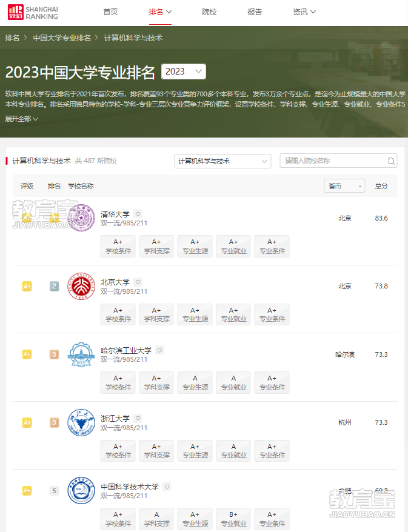This screenshot has width=408, height=532.
Task: Open the 排名 rankings menu
Action: tap(160, 12)
